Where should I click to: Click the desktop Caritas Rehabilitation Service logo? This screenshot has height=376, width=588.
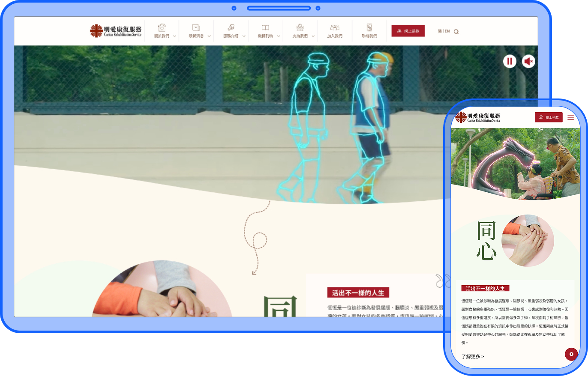tap(116, 31)
